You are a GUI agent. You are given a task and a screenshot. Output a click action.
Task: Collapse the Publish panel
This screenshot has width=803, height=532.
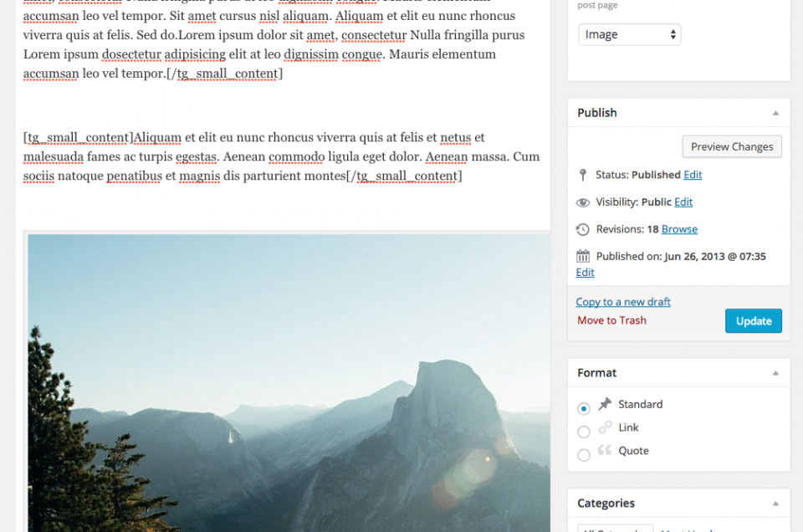point(775,113)
